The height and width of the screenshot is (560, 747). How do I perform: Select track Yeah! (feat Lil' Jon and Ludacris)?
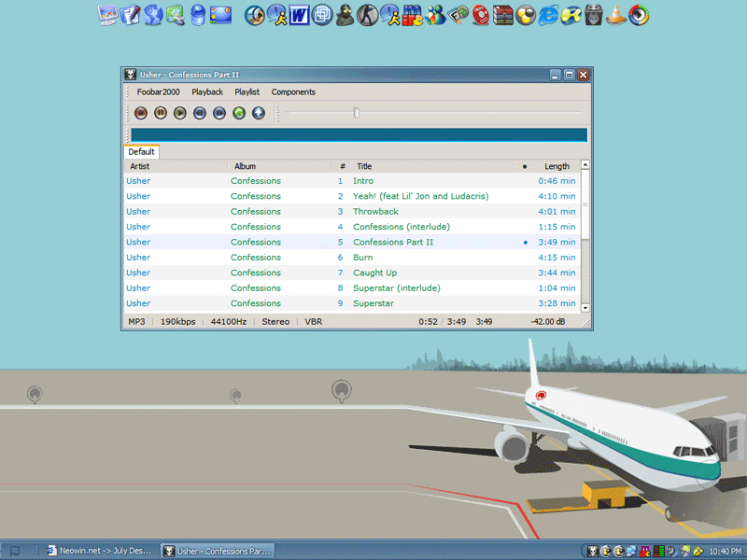353,196
